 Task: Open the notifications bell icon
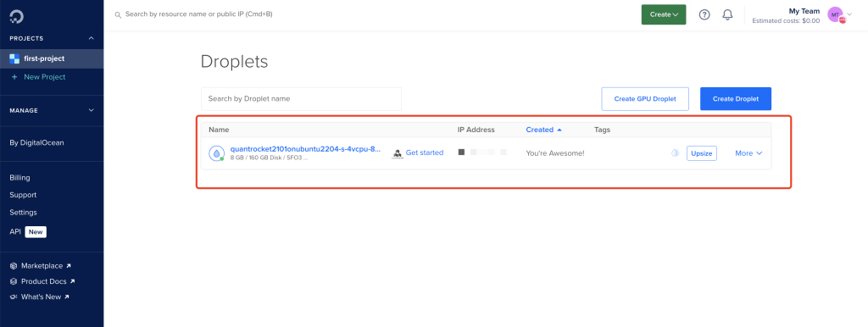[x=728, y=15]
